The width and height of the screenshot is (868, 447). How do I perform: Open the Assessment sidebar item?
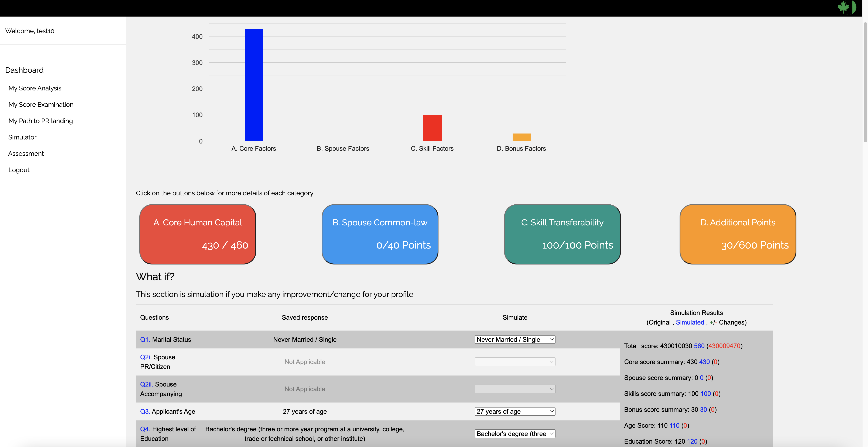tap(26, 153)
